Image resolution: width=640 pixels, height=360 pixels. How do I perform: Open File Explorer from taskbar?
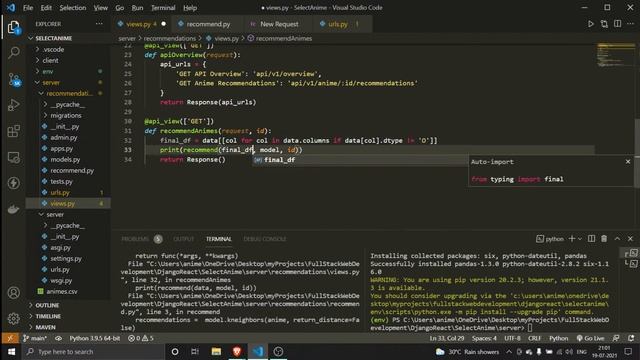pyautogui.click(x=216, y=352)
